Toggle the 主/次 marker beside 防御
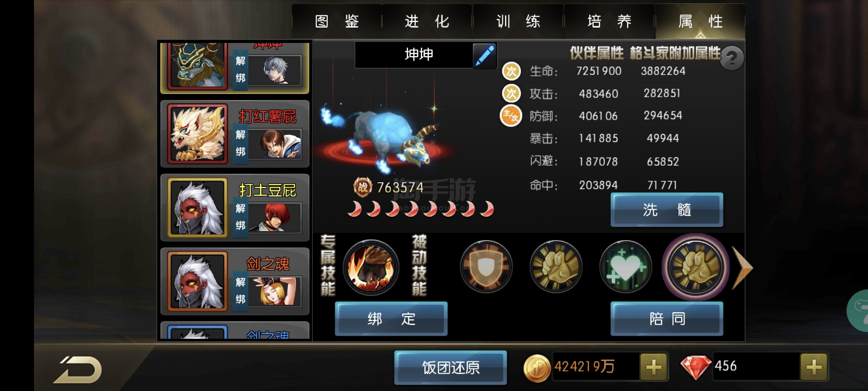Viewport: 868px width, 391px height. (510, 116)
